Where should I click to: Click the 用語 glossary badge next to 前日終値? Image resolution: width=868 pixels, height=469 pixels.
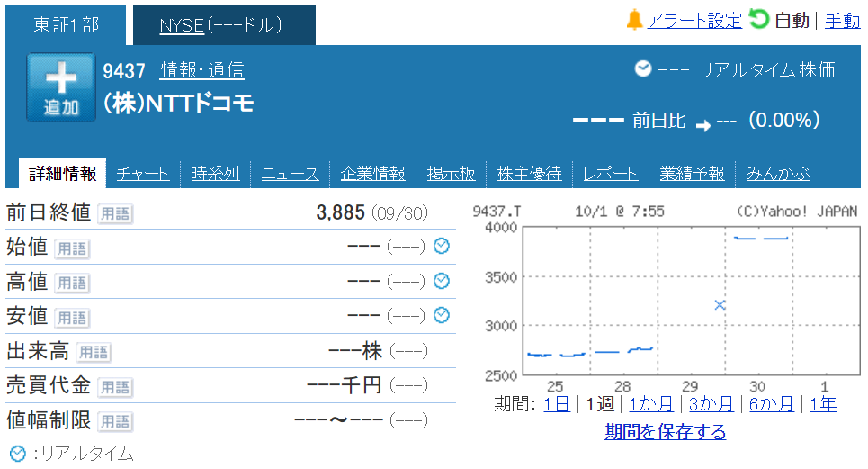point(115,213)
